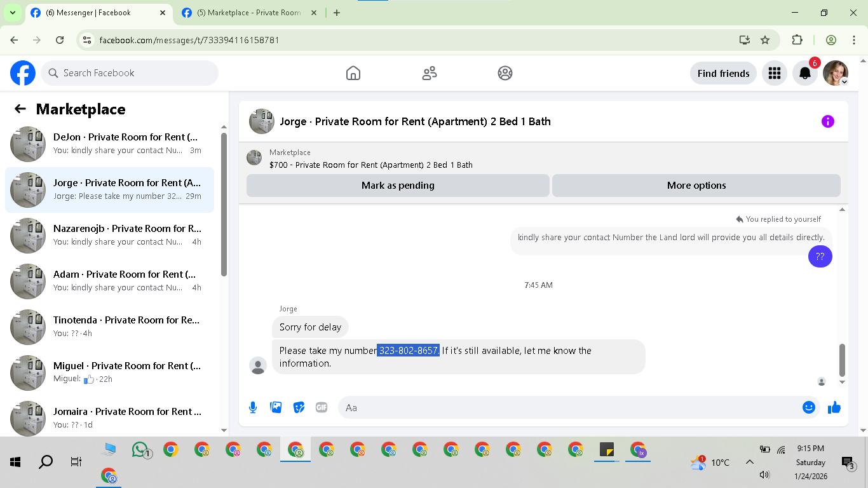This screenshot has height=488, width=868.
Task: Go back in browser history
Action: tap(15, 40)
